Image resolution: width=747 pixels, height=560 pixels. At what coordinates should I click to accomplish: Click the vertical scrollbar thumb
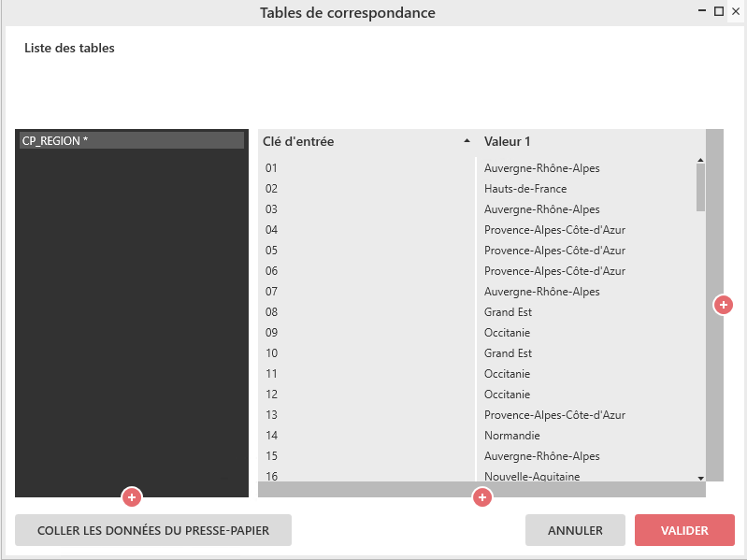700,186
